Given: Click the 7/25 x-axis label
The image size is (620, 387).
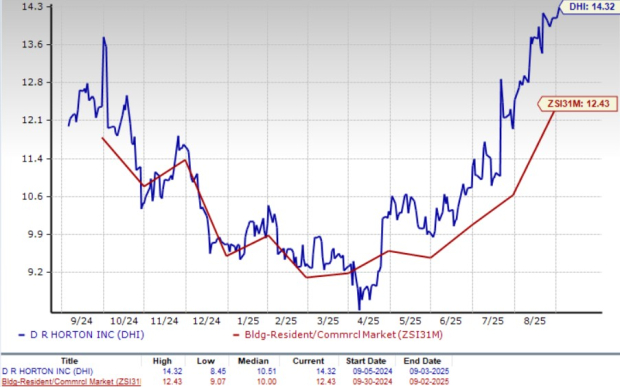Looking at the screenshot, I should pos(493,321).
